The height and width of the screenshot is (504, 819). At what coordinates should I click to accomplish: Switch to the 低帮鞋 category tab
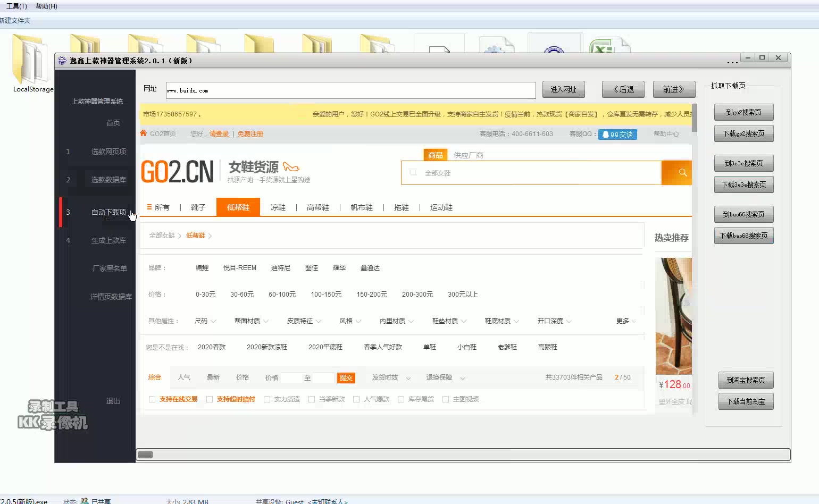coord(238,207)
